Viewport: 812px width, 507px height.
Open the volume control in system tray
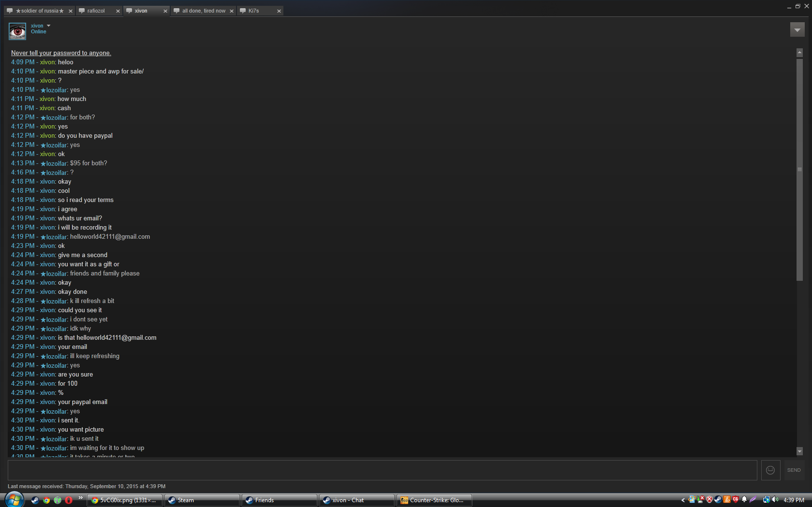(x=775, y=500)
